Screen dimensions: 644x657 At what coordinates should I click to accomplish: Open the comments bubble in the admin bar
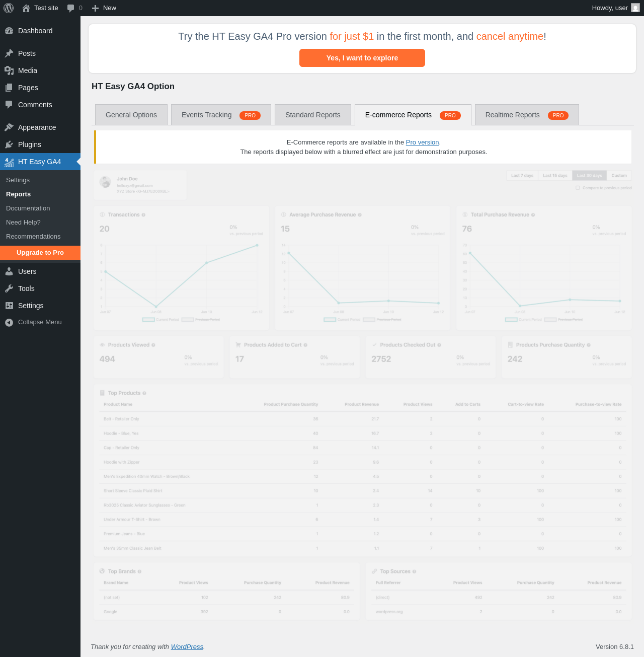[x=71, y=8]
